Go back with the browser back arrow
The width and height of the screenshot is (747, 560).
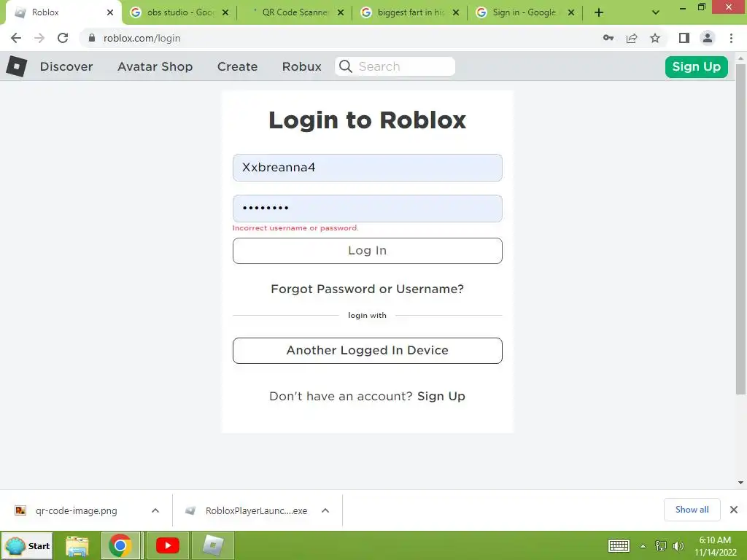16,38
